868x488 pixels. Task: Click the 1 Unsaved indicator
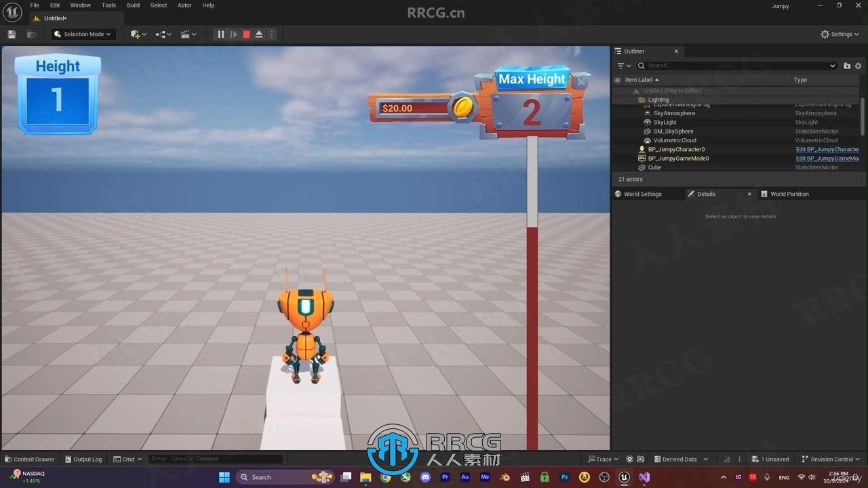click(x=770, y=459)
